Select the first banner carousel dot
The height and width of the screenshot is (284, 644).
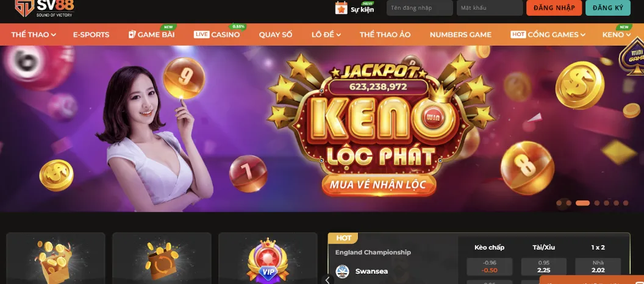(x=559, y=203)
